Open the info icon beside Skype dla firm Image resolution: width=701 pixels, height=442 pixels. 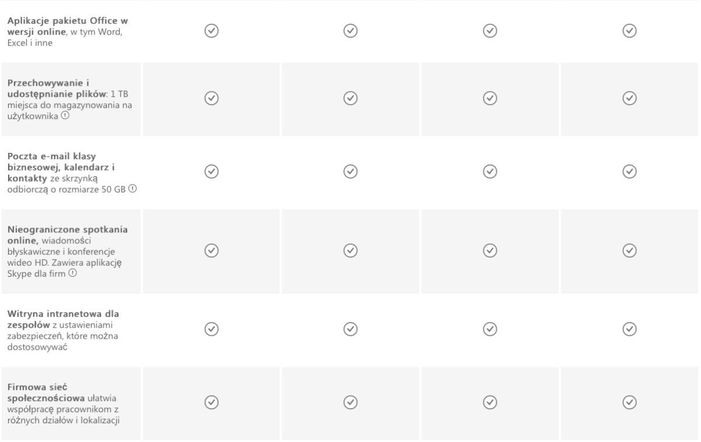[x=72, y=272]
